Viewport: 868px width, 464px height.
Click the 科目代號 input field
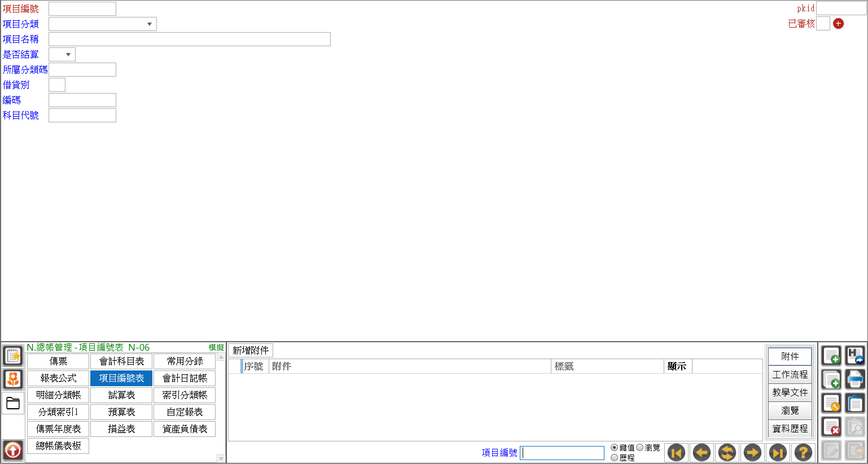pos(82,115)
